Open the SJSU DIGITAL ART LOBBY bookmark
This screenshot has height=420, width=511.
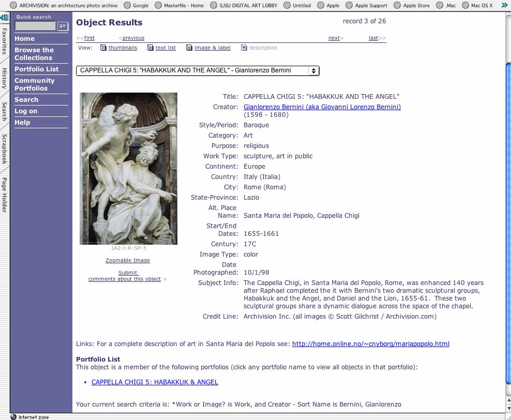[x=244, y=5]
